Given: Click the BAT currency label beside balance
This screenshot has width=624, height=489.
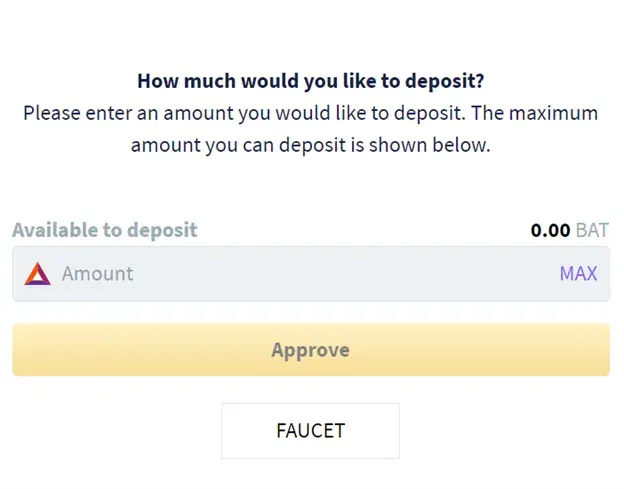Looking at the screenshot, I should (592, 230).
